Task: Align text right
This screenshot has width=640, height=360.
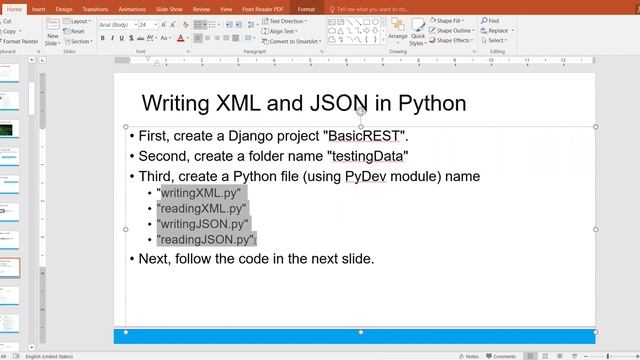Action: click(217, 38)
